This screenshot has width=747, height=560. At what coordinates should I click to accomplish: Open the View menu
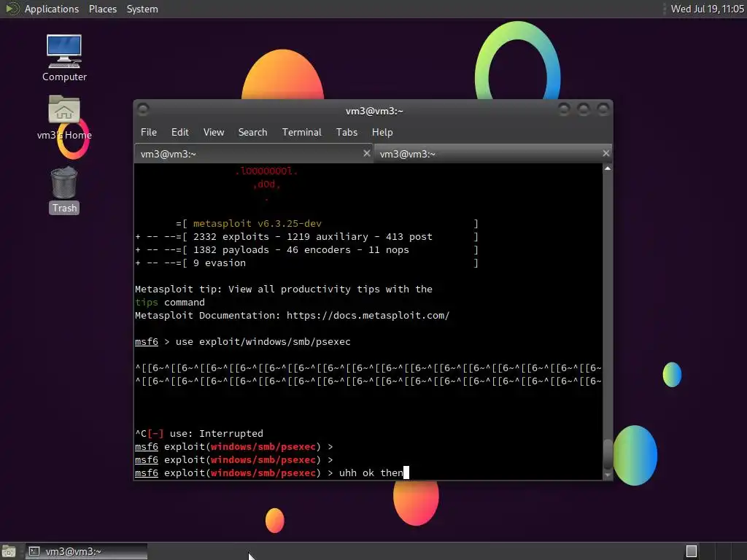tap(214, 133)
